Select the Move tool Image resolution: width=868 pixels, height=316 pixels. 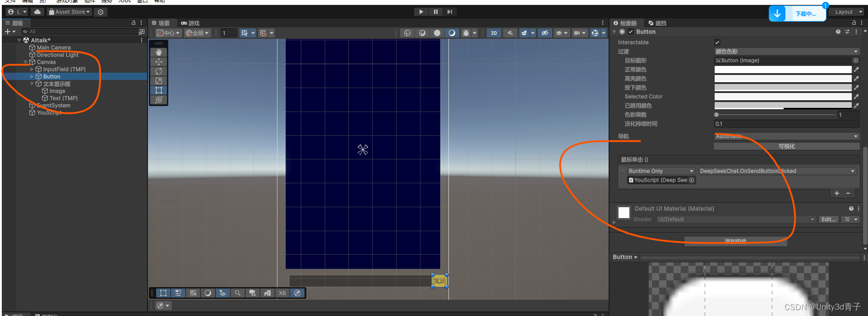tap(159, 62)
